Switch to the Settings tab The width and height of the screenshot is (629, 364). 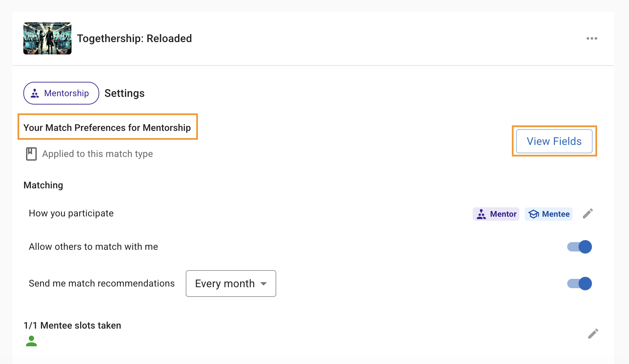(x=124, y=93)
